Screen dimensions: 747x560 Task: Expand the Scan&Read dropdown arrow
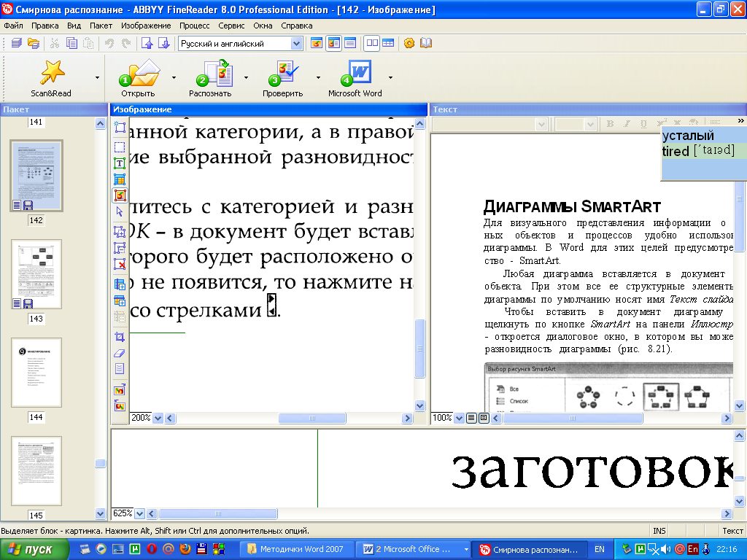97,77
